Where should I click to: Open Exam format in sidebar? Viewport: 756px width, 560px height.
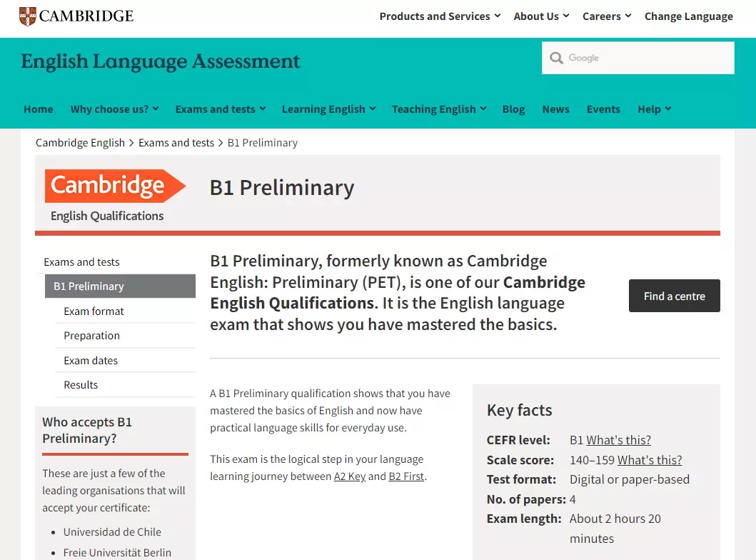[94, 311]
